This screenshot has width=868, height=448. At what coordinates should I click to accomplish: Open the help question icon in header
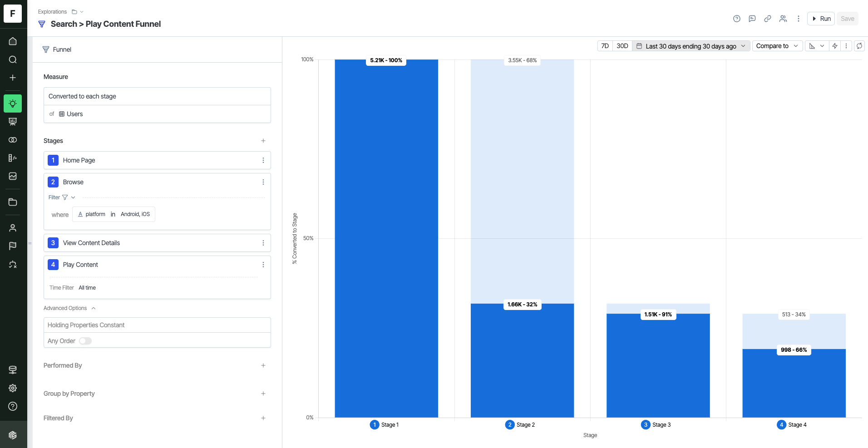coord(737,19)
